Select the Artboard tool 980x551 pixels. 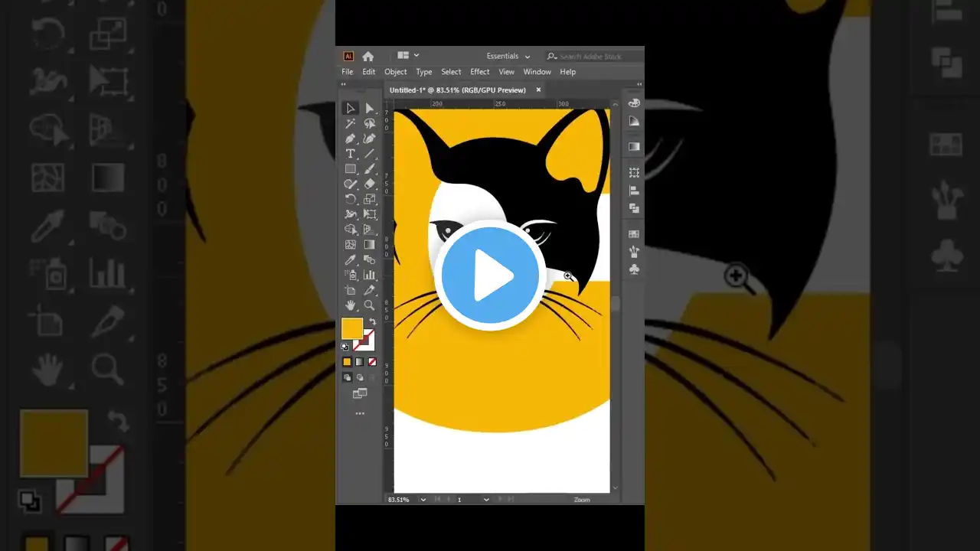click(351, 290)
